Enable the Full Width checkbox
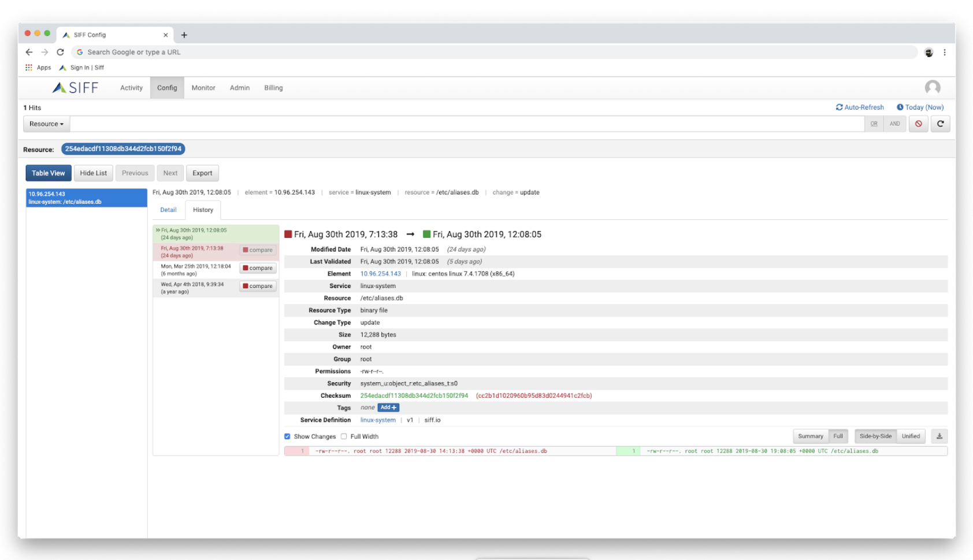Viewport: 973px width, 560px height. (x=344, y=436)
